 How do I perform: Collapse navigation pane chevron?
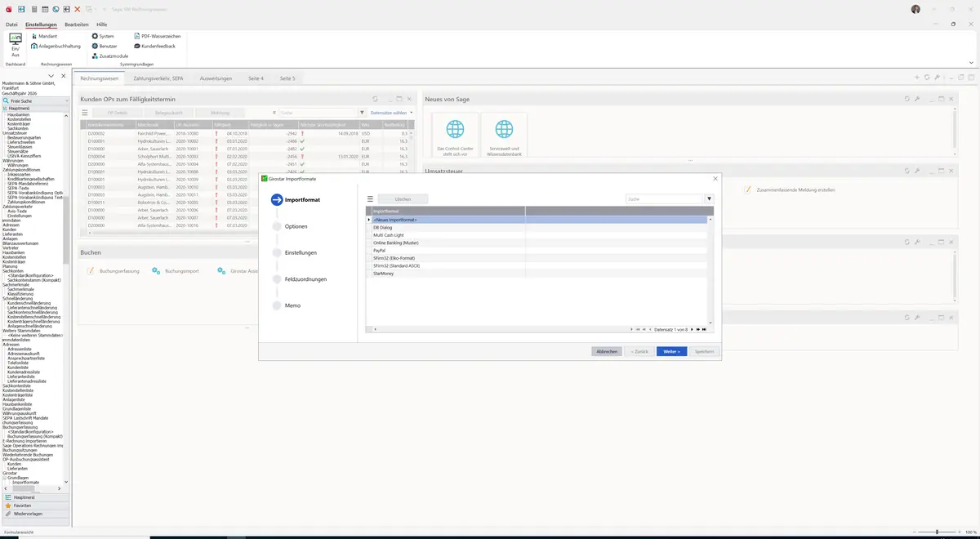[51, 76]
